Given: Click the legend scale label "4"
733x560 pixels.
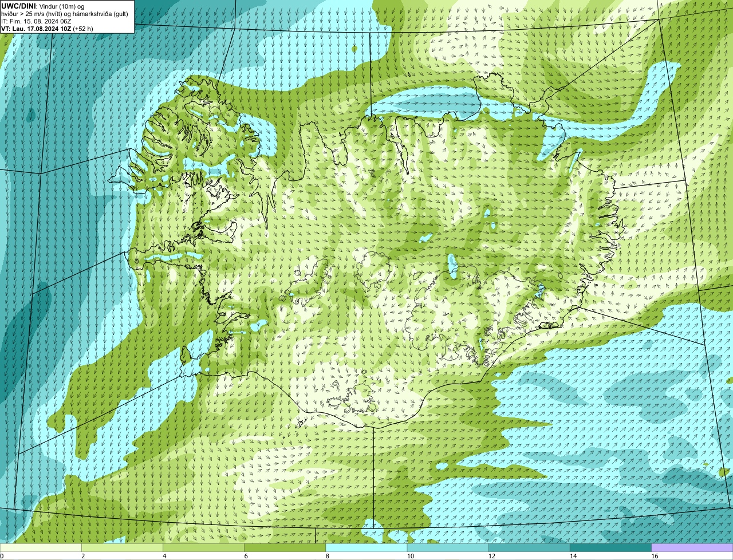Looking at the screenshot, I should 164,556.
